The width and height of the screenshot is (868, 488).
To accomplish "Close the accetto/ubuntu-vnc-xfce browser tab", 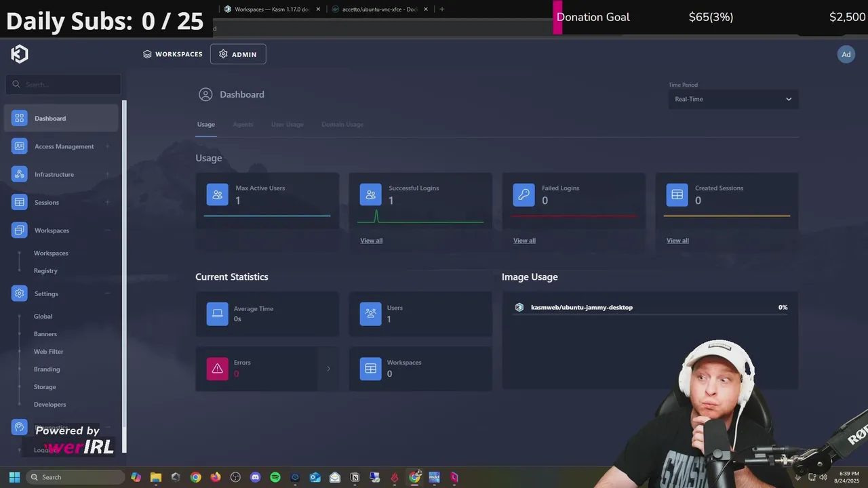I will click(x=425, y=9).
